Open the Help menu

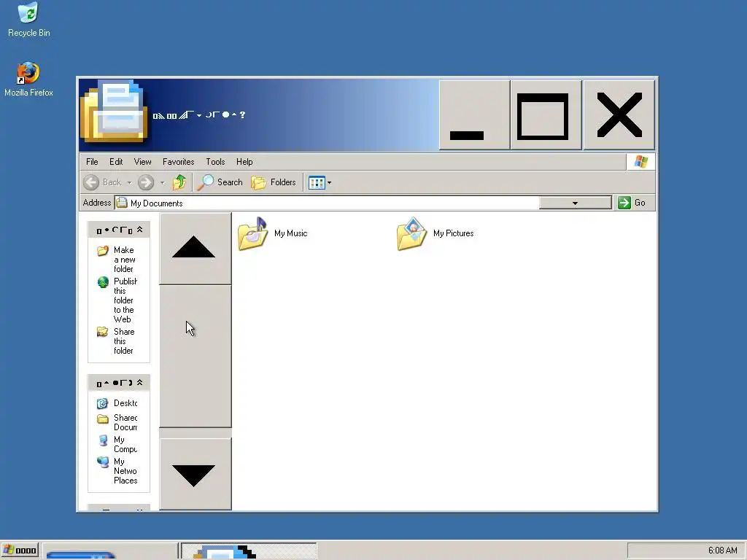click(244, 162)
